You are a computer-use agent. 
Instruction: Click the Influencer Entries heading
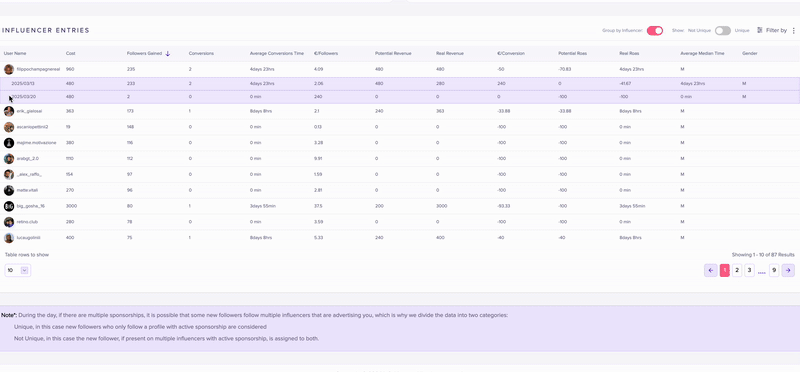(x=45, y=31)
